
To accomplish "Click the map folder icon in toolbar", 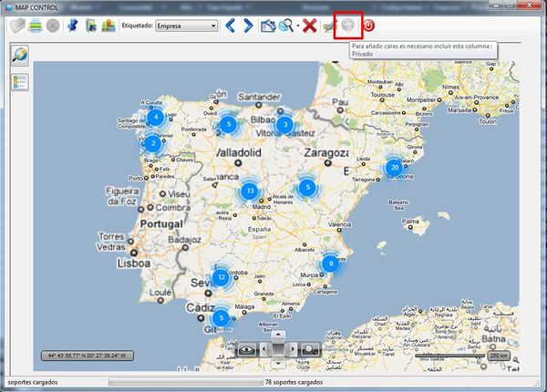I will click(x=268, y=26).
